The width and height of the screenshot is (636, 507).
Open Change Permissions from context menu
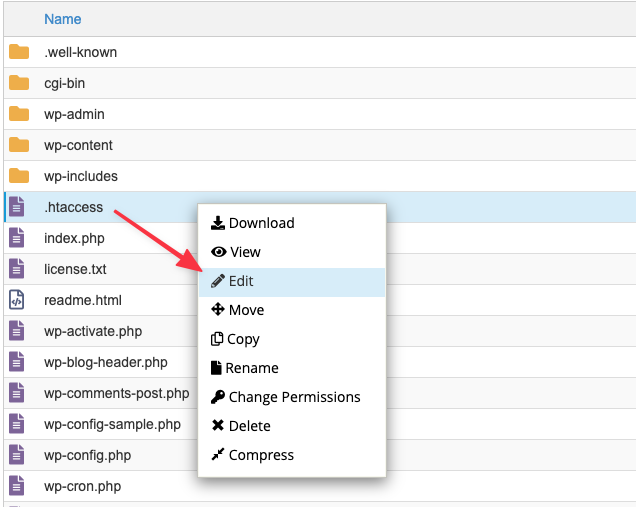pos(292,397)
